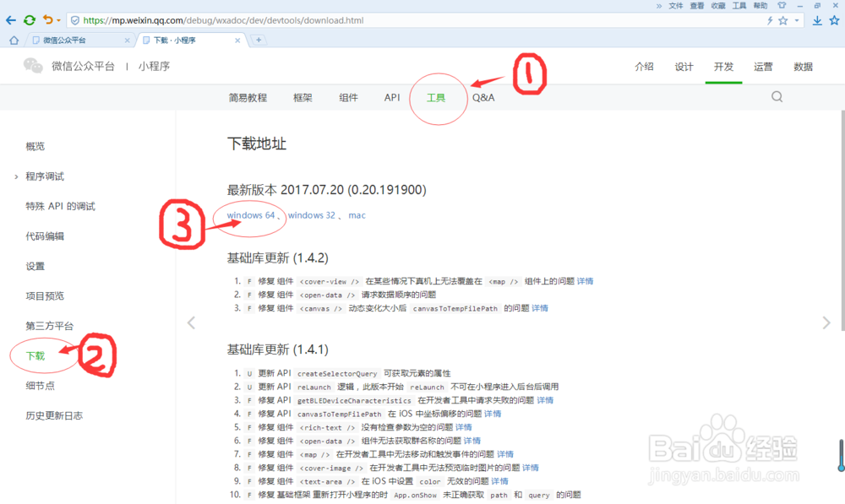This screenshot has height=504, width=845.
Task: Click the security shield icon in address bar
Action: coord(75,20)
